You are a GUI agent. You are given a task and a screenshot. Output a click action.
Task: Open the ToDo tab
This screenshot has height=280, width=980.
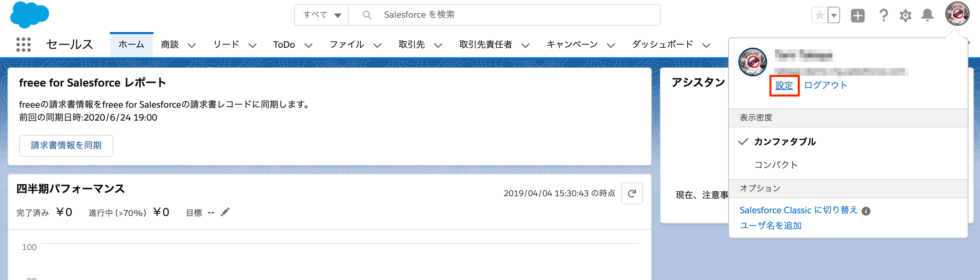coord(284,45)
